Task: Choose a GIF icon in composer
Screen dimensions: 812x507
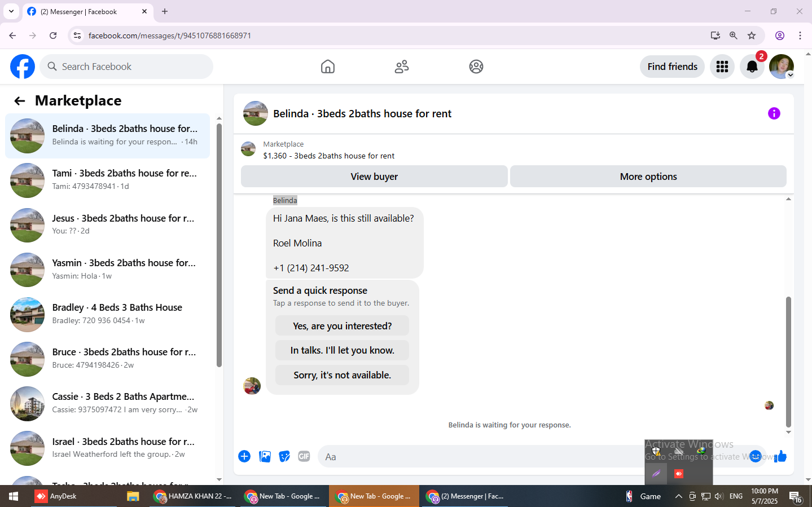Action: pyautogui.click(x=304, y=456)
